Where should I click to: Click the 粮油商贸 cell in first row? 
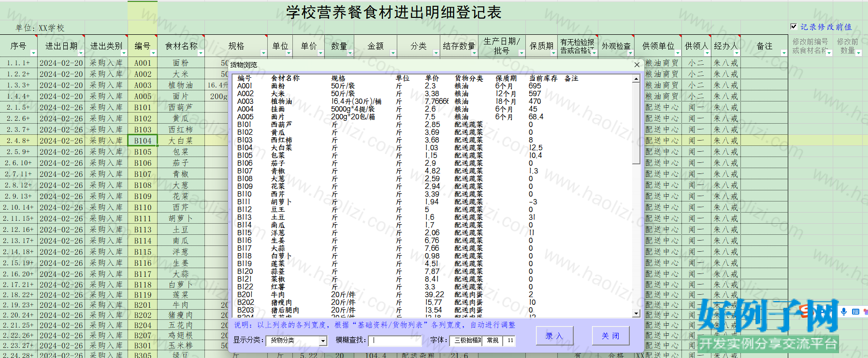click(662, 63)
